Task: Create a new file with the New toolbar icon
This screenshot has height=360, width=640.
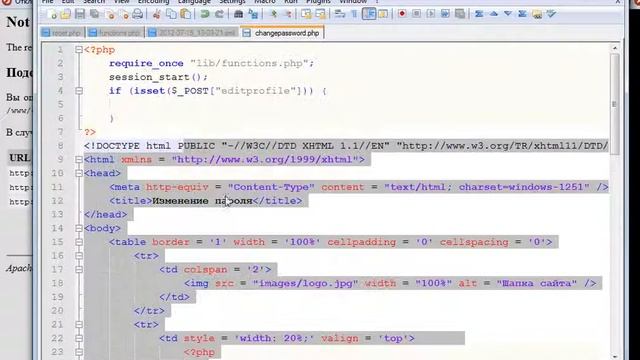Action: coord(52,14)
